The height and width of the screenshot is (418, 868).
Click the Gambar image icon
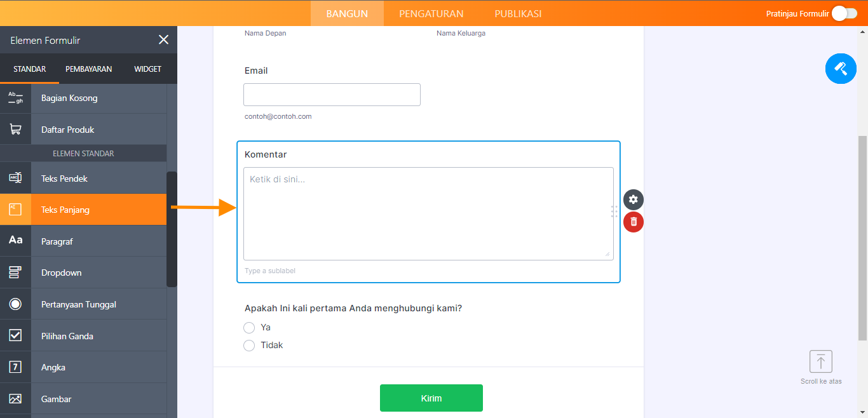pyautogui.click(x=15, y=399)
